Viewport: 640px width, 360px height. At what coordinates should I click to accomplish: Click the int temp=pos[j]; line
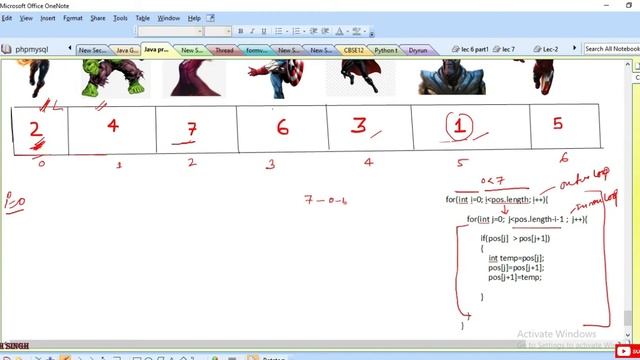(516, 258)
